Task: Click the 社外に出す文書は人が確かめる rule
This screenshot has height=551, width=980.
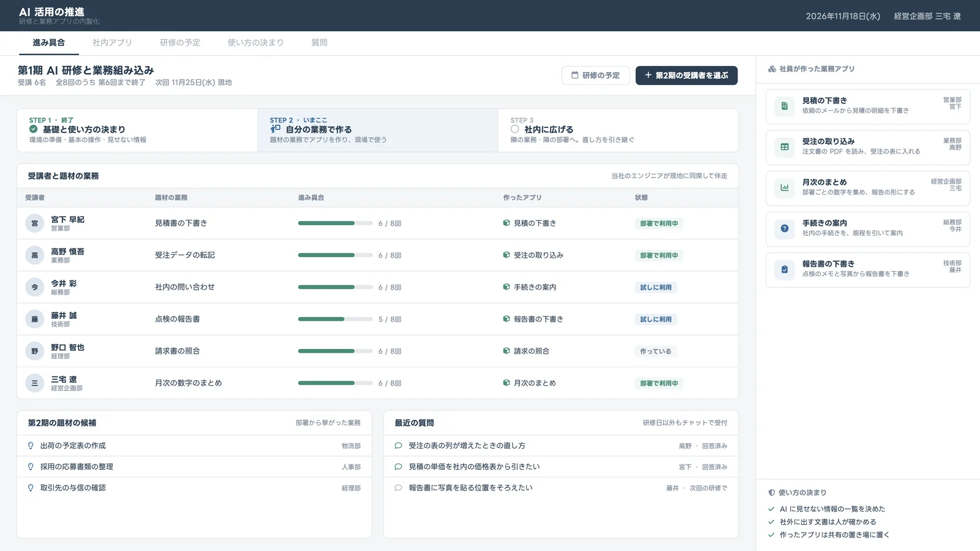Action: (x=828, y=522)
